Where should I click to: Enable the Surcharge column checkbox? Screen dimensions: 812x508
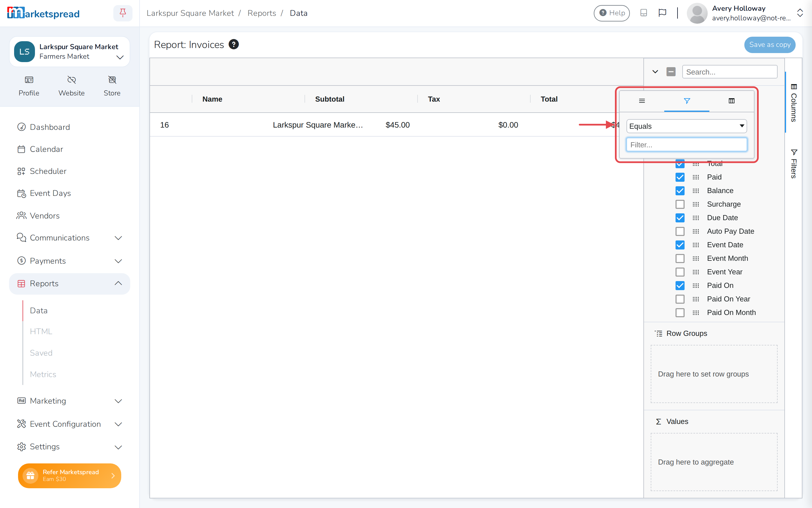[680, 204]
